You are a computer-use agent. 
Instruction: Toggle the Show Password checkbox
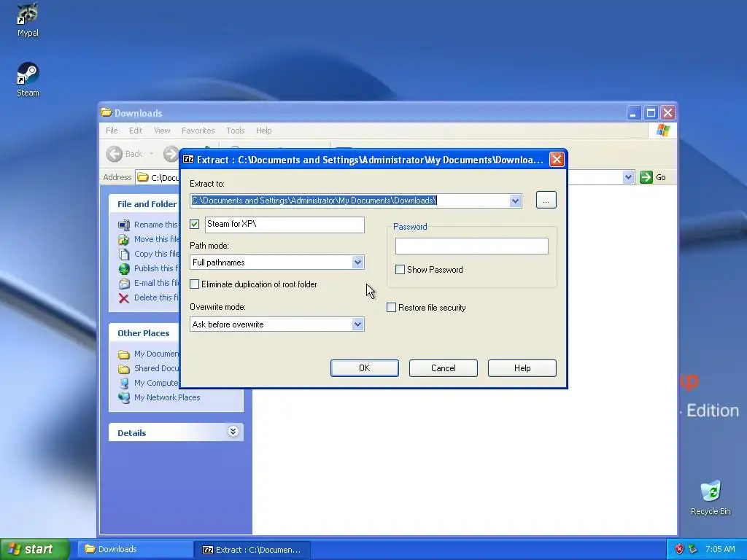[400, 270]
